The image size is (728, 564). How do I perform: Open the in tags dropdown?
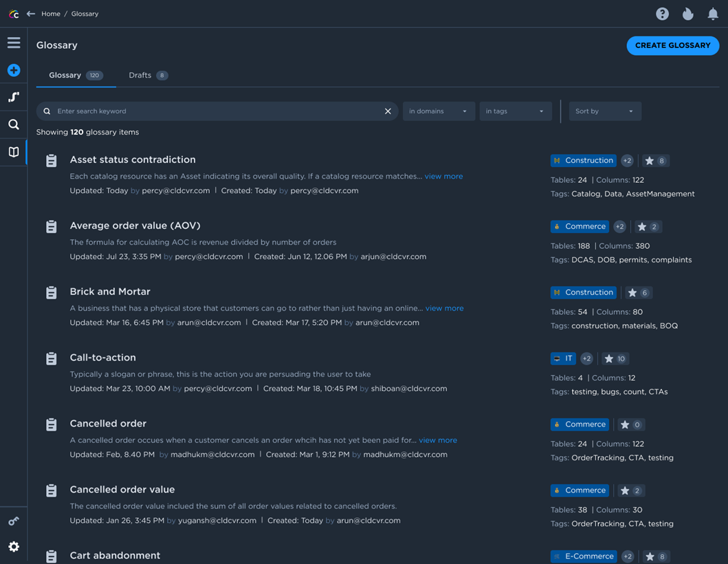516,111
